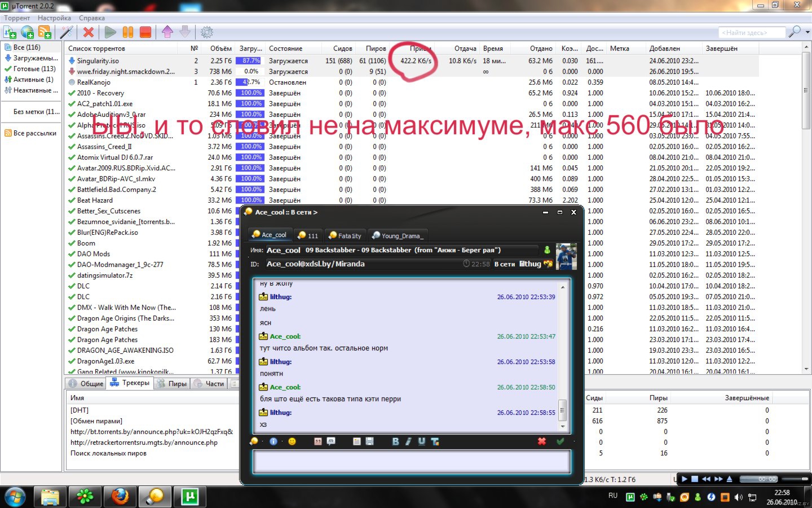The height and width of the screenshot is (508, 812).
Task: Switch to Общие details tab
Action: 86,384
